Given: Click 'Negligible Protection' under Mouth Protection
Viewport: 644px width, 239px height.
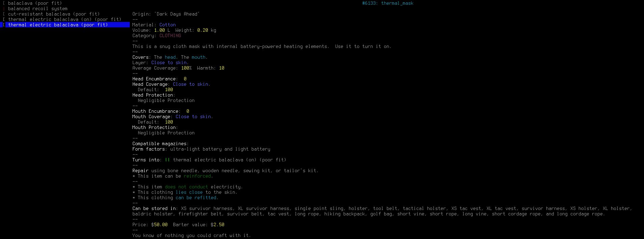Looking at the screenshot, I should click(x=166, y=133).
